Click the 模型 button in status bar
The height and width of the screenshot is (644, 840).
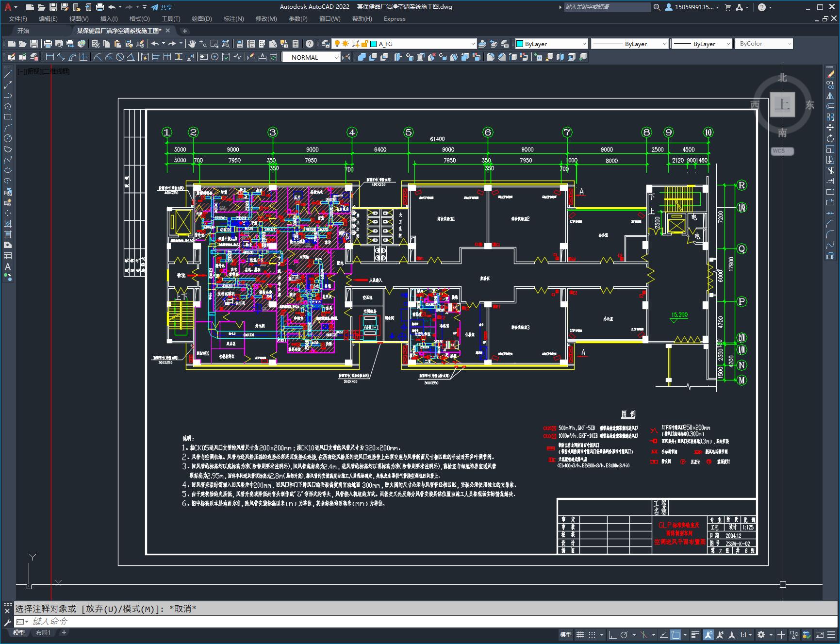[x=566, y=635]
